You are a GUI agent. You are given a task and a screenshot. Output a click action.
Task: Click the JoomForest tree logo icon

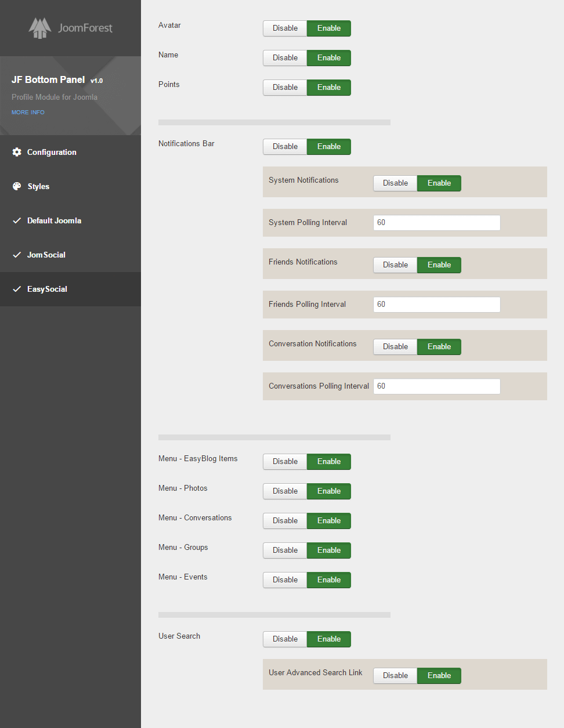click(40, 28)
